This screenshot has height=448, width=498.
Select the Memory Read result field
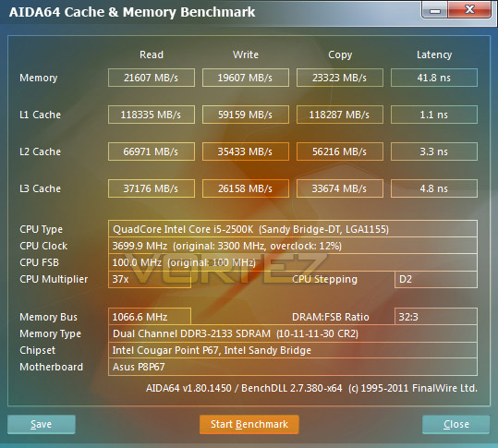coord(152,78)
